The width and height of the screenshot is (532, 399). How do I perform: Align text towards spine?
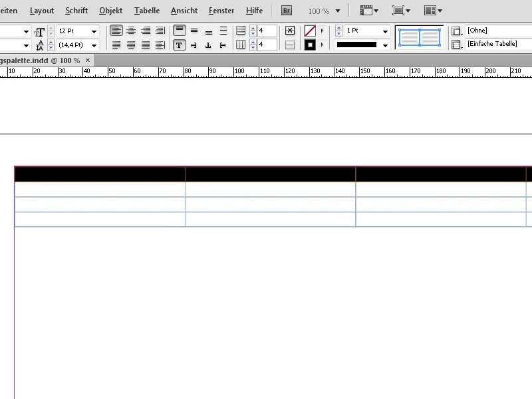click(160, 45)
